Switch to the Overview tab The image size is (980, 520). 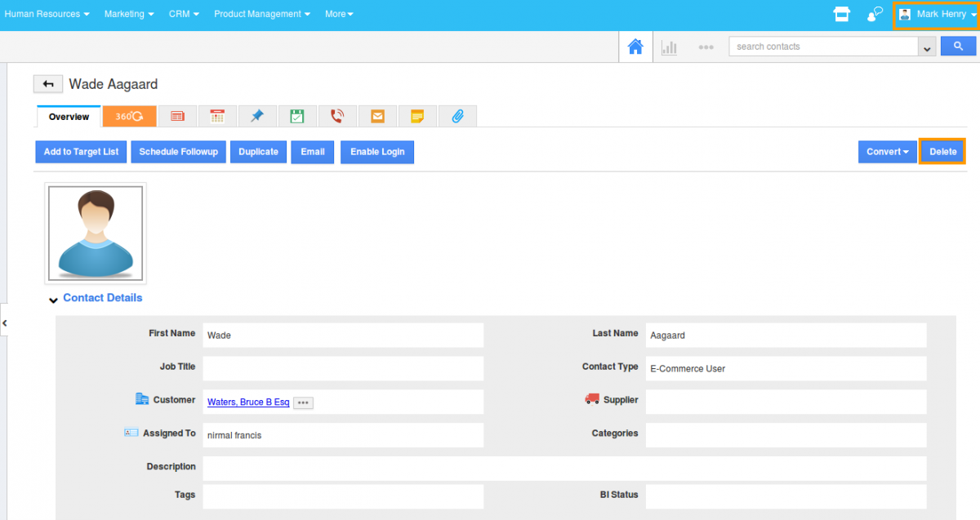pyautogui.click(x=69, y=117)
